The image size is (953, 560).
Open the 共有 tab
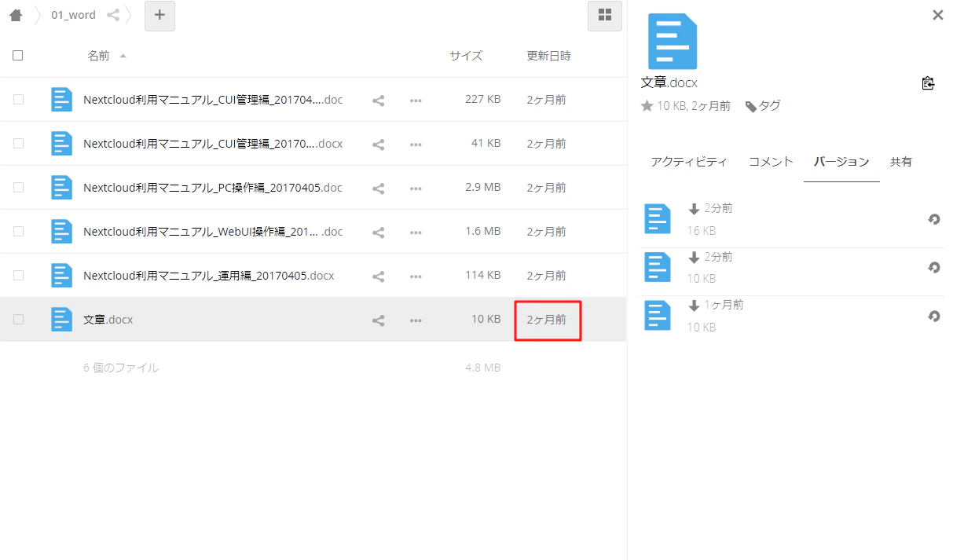tap(901, 162)
